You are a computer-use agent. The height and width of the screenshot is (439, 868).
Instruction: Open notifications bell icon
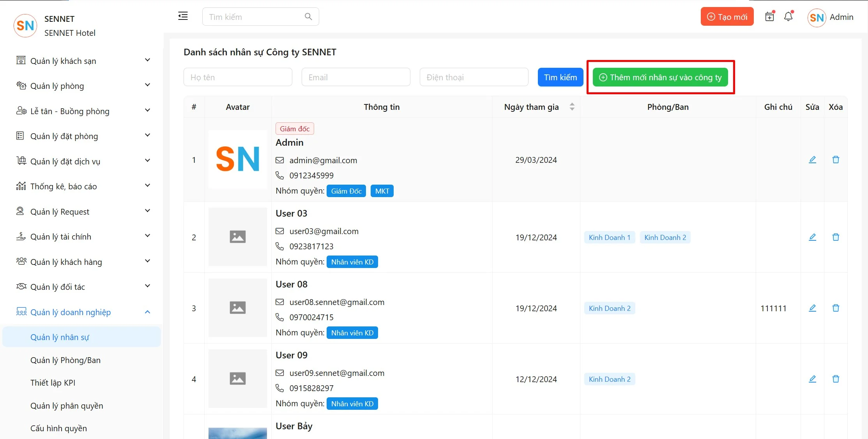tap(788, 17)
